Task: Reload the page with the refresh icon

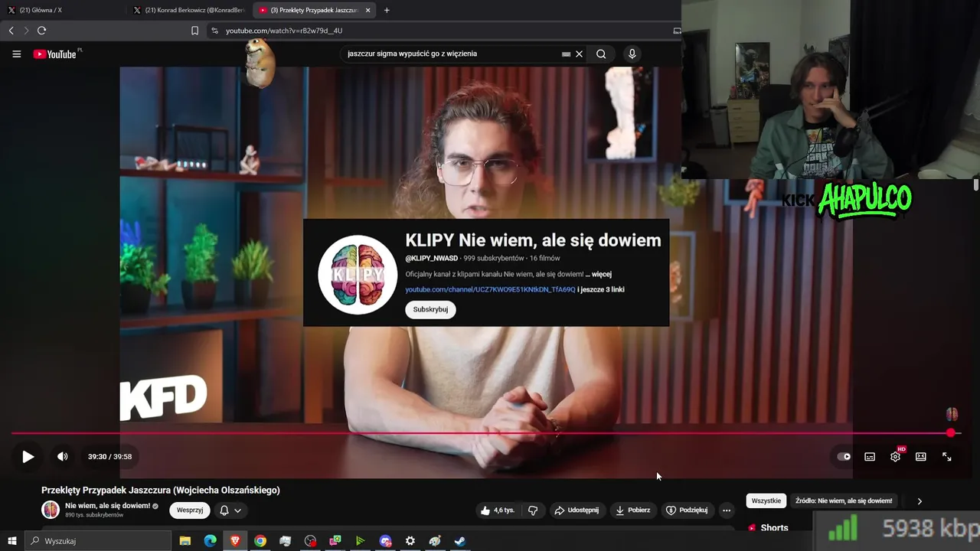Action: (41, 31)
